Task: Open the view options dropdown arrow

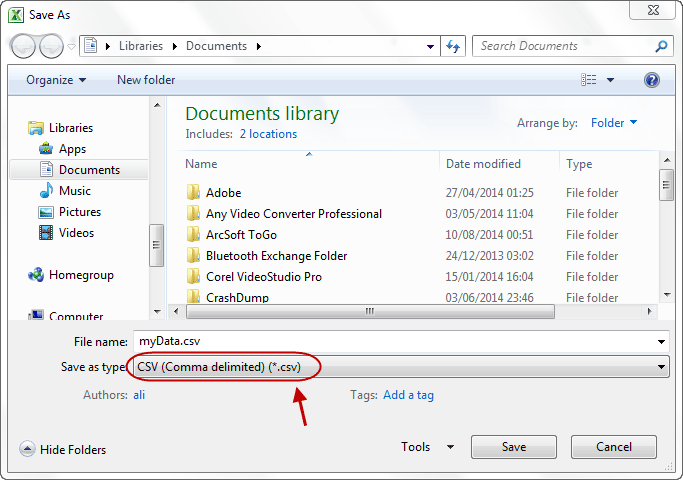Action: tap(610, 80)
